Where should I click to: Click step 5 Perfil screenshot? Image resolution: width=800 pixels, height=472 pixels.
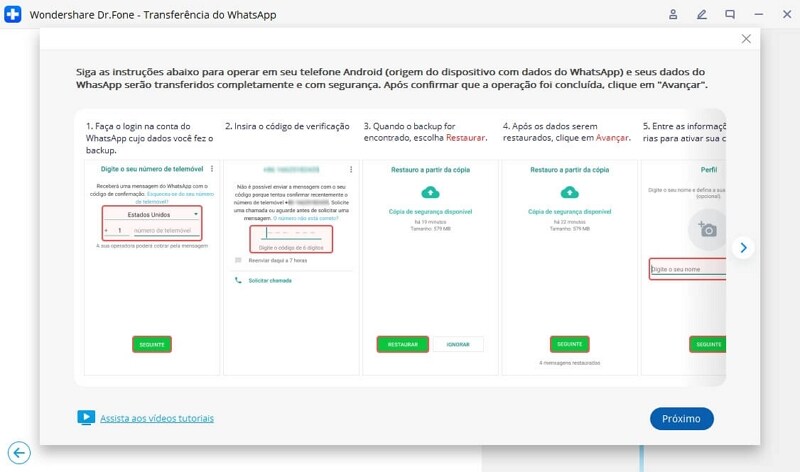coord(684,268)
